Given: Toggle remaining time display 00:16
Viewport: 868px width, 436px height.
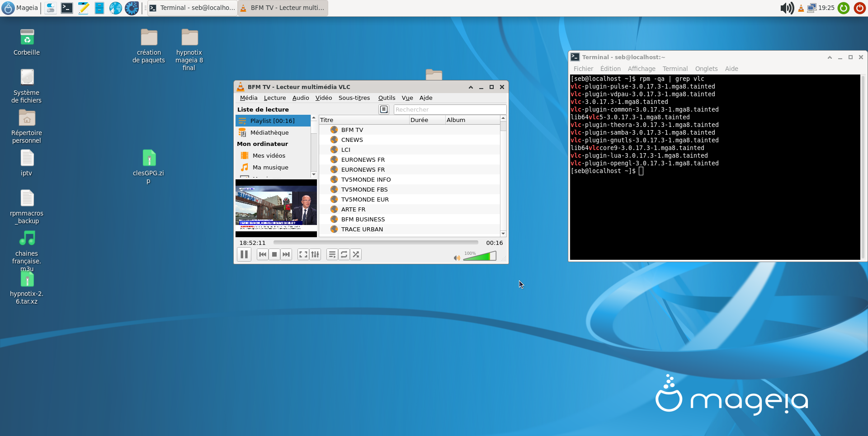Looking at the screenshot, I should point(495,243).
